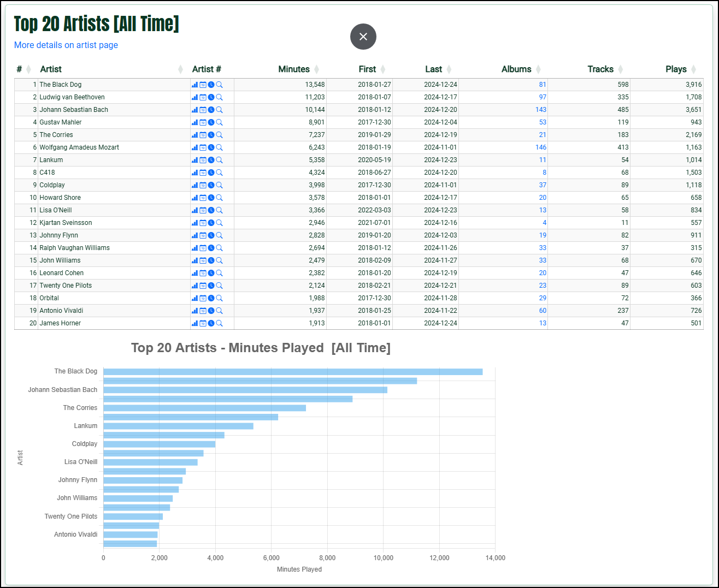Viewport: 719px width, 588px height.
Task: Open bar chart icon for Coldplay
Action: (x=195, y=185)
